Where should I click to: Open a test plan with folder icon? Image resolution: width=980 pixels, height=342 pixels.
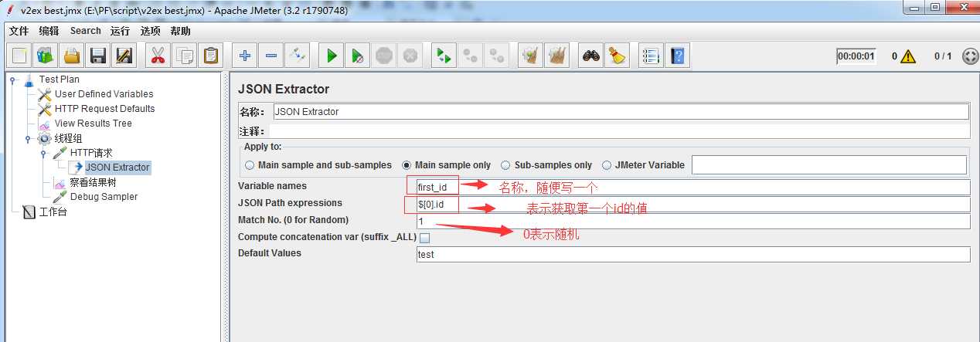tap(72, 56)
